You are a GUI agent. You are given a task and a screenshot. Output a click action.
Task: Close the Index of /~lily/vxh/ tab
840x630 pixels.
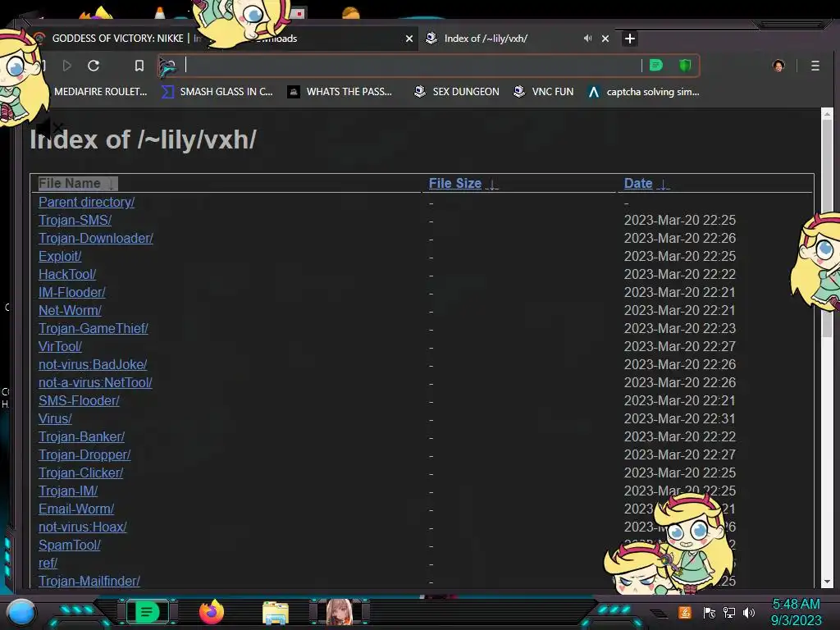click(605, 39)
